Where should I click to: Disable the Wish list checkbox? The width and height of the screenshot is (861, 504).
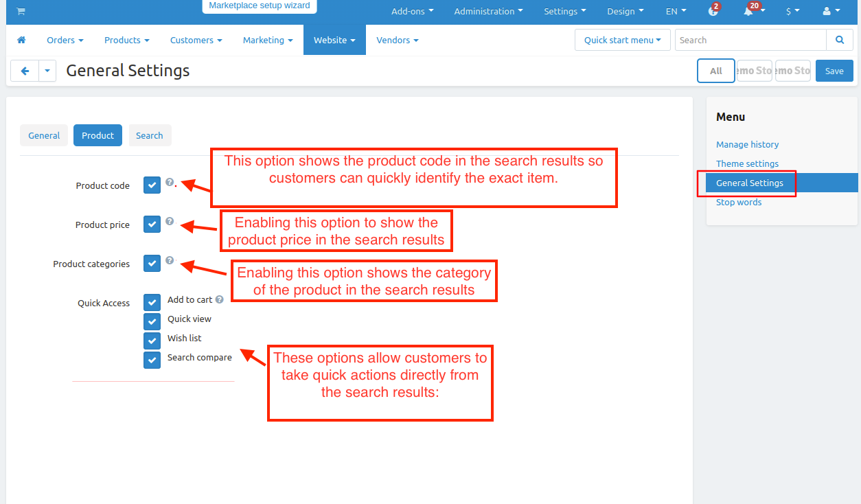(152, 341)
